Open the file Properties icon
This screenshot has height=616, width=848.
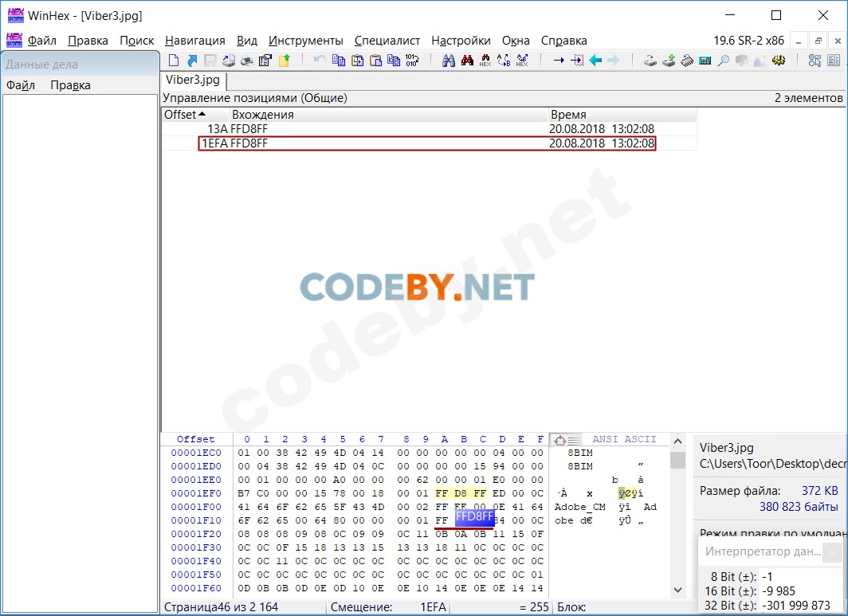coord(265,60)
